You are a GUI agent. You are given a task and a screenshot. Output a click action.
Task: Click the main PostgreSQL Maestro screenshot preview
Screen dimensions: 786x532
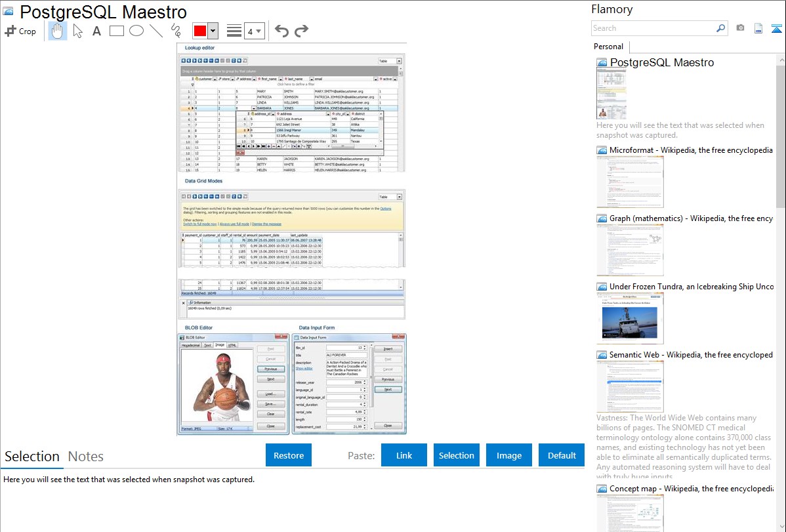292,239
